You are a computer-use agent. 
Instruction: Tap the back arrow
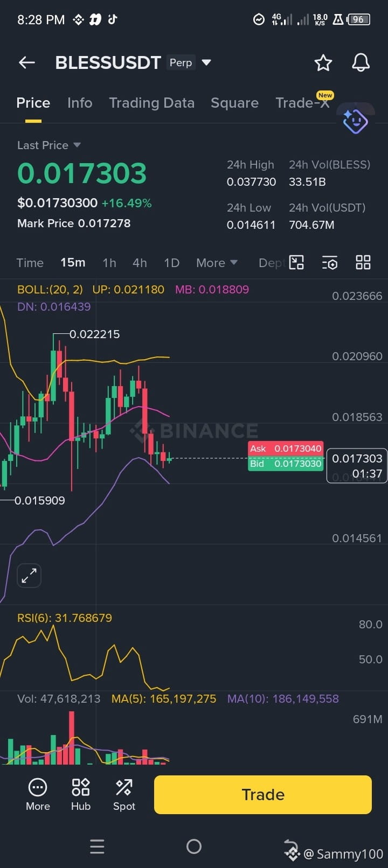click(27, 62)
